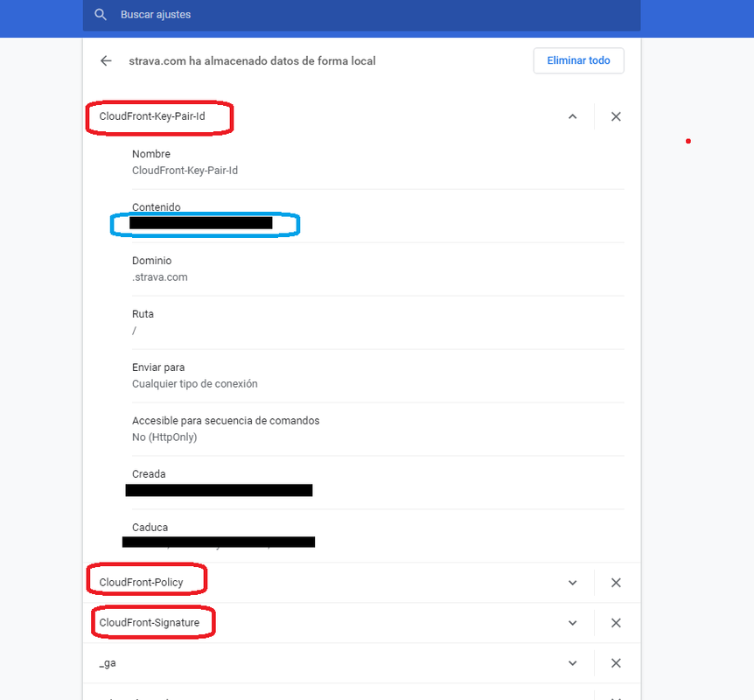Delete the CloudFront-Signature cookie
Image resolution: width=754 pixels, height=700 pixels.
point(616,623)
